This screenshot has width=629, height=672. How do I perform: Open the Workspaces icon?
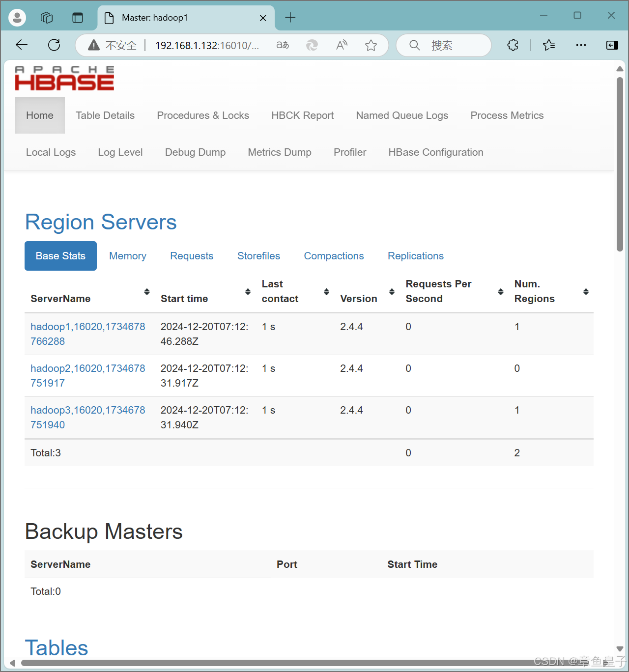coord(47,18)
